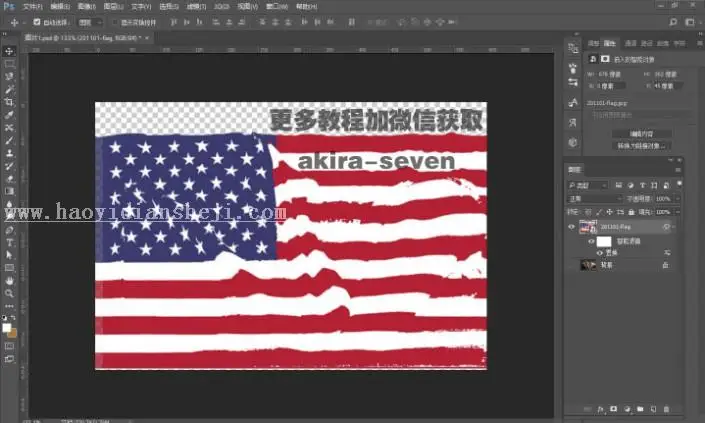Click the search icon in options bar
The image size is (705, 423).
pyautogui.click(x=673, y=22)
